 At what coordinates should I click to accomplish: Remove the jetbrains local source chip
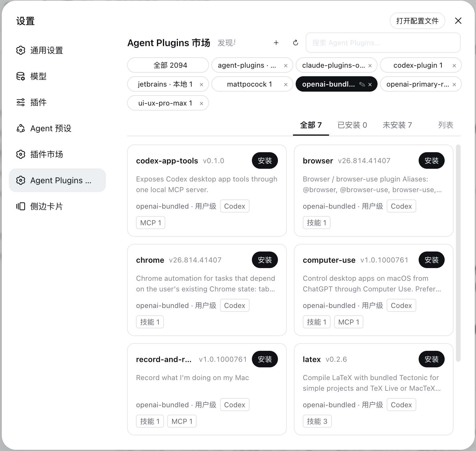(201, 85)
